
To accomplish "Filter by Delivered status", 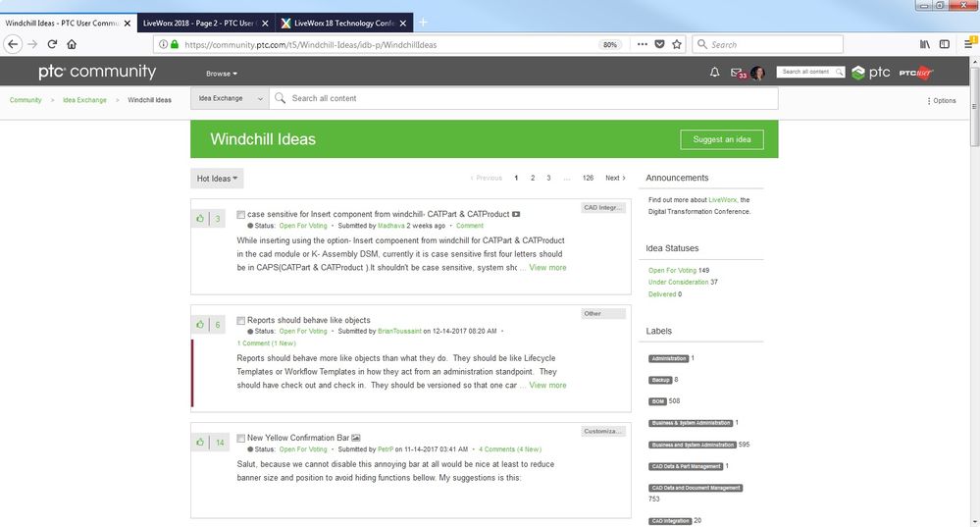I will [662, 293].
